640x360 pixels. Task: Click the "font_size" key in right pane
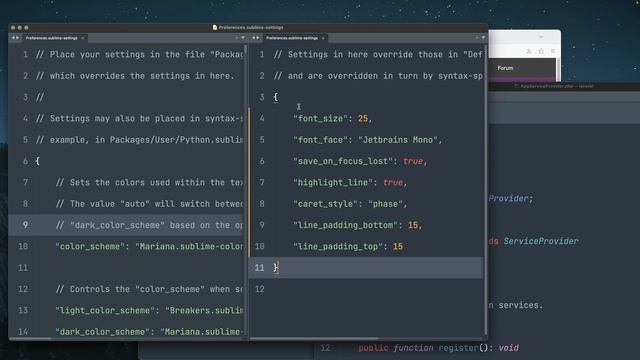click(320, 118)
